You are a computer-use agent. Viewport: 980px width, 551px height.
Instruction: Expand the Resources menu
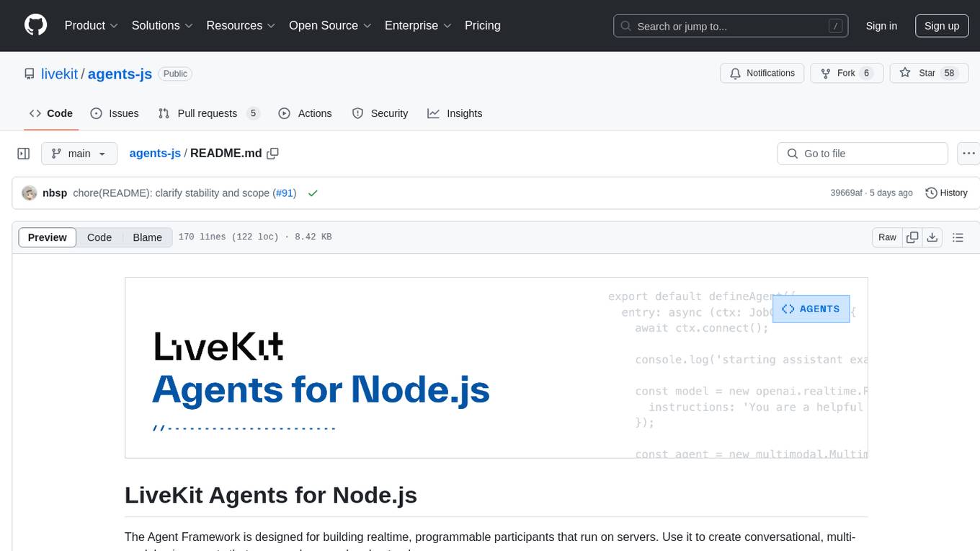click(x=241, y=25)
